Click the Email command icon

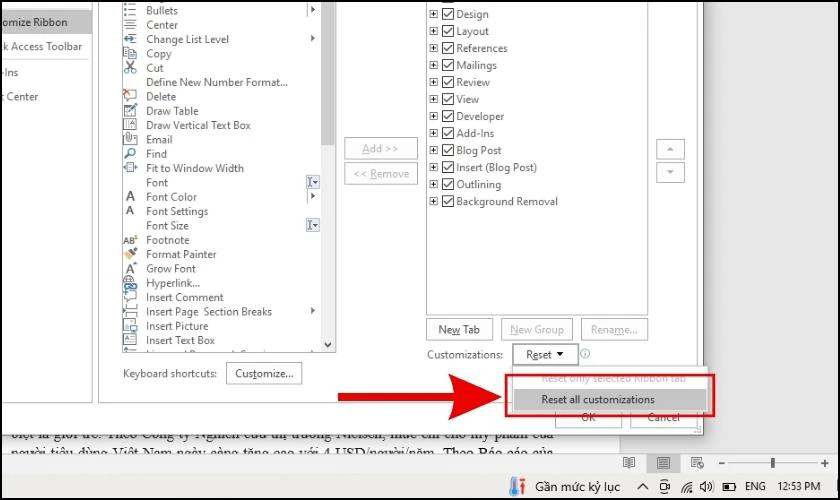[x=130, y=139]
